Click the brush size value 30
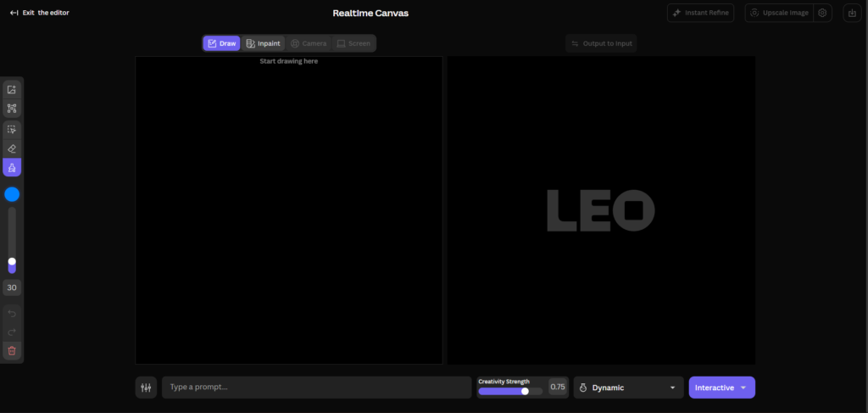The image size is (868, 413). (12, 287)
